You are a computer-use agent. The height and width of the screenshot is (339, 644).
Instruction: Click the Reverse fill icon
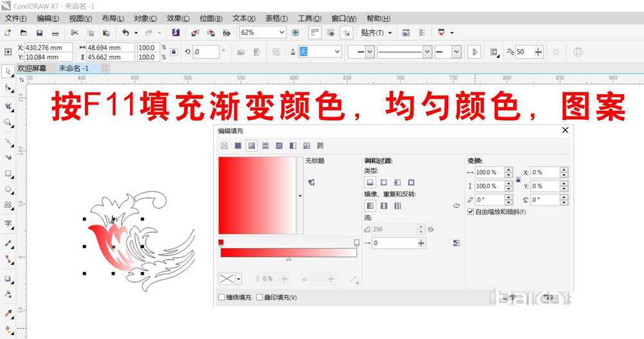(457, 206)
